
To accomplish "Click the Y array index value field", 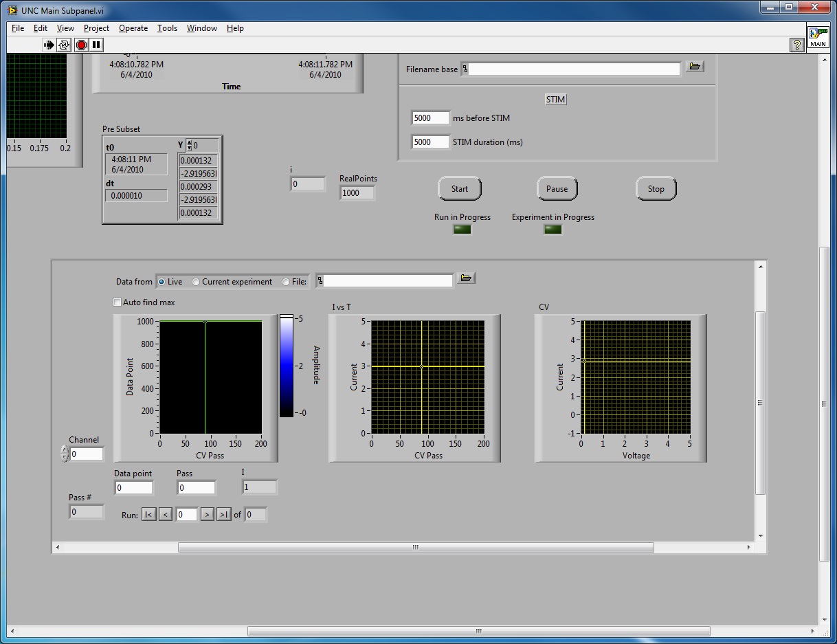I will (205, 146).
